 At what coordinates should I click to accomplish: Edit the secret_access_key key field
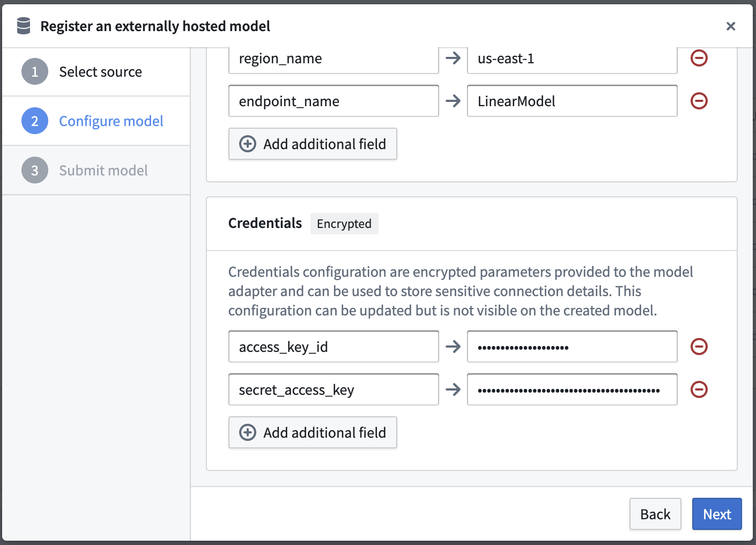333,389
